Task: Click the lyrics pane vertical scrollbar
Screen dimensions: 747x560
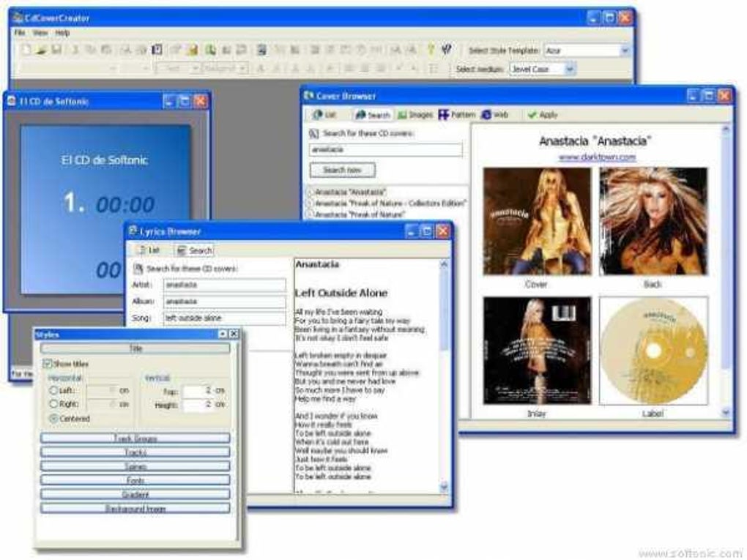Action: pos(444,376)
